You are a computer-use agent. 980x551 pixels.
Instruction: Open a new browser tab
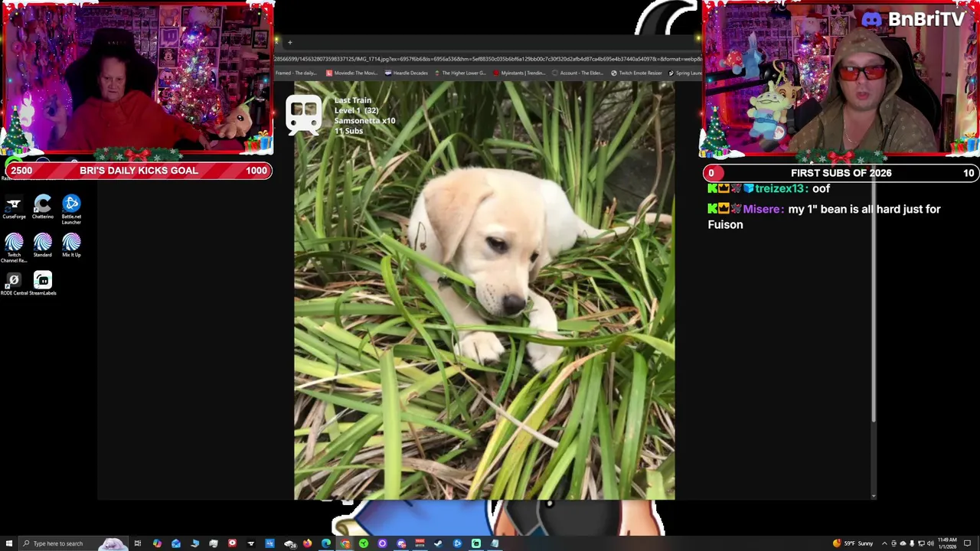290,43
